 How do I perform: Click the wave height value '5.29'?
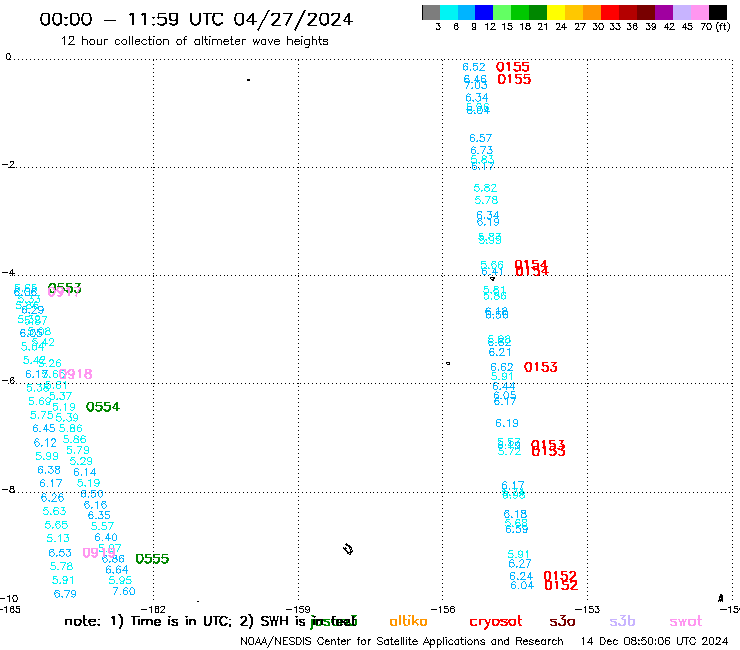81,461
